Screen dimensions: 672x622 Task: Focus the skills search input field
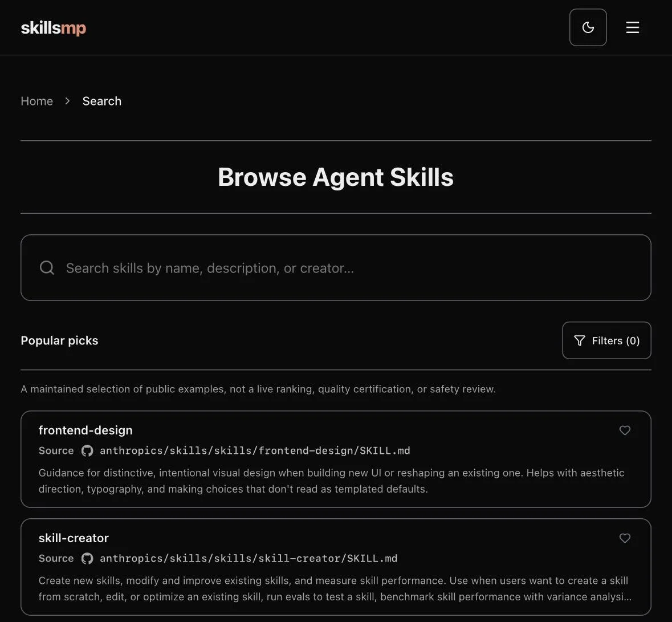click(336, 267)
